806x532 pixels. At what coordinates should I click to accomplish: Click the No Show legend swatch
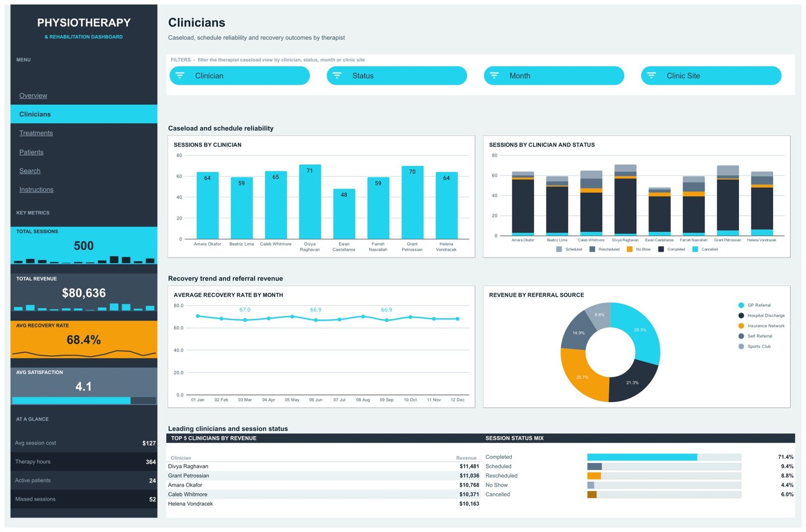click(x=630, y=249)
